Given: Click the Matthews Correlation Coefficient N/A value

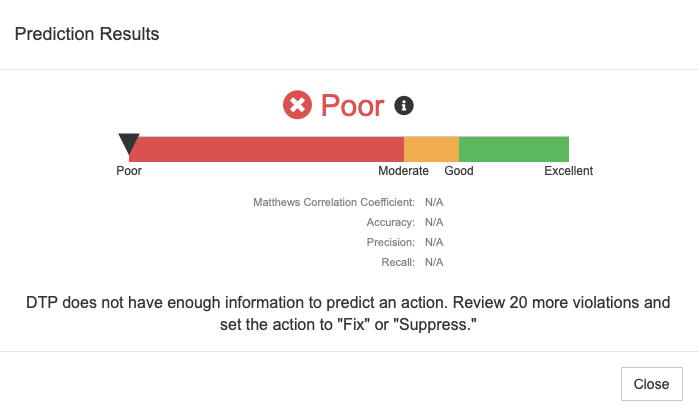Looking at the screenshot, I should 434,202.
